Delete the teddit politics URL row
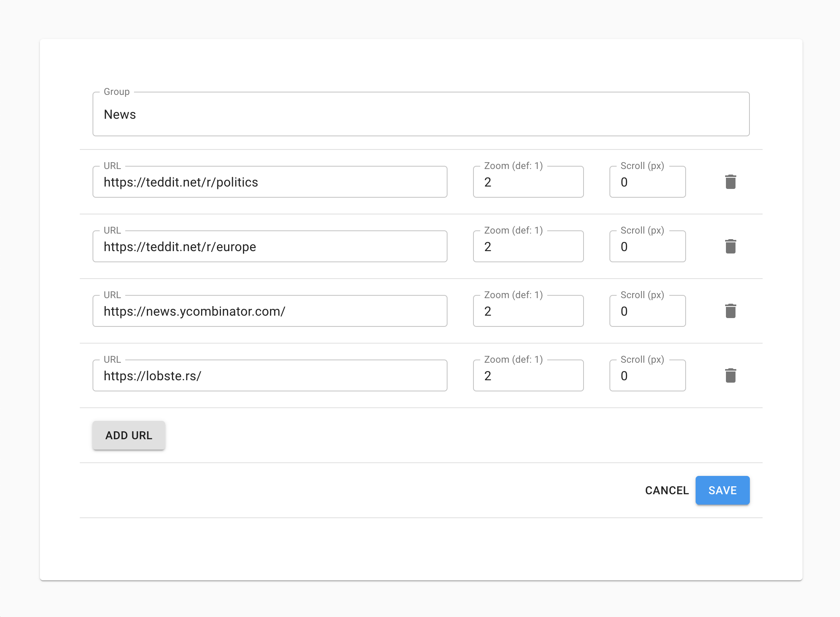 point(730,182)
